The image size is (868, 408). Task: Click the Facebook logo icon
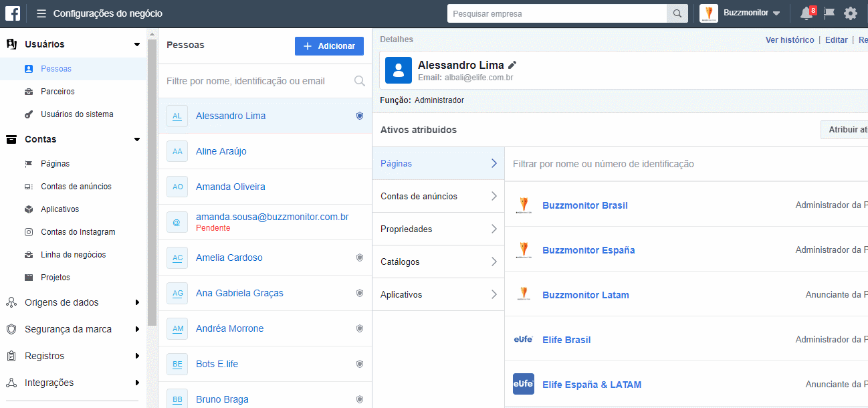click(x=13, y=13)
